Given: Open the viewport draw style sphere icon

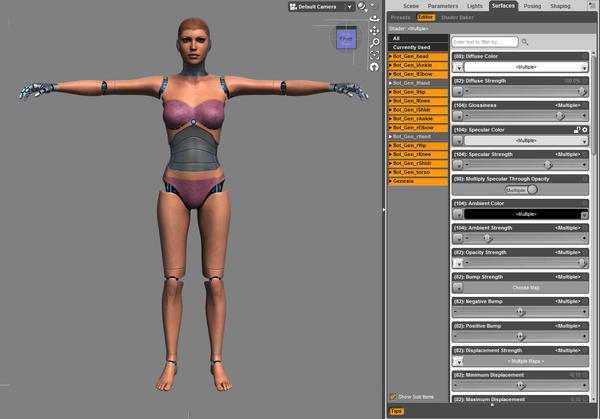Looking at the screenshot, I should click(362, 7).
